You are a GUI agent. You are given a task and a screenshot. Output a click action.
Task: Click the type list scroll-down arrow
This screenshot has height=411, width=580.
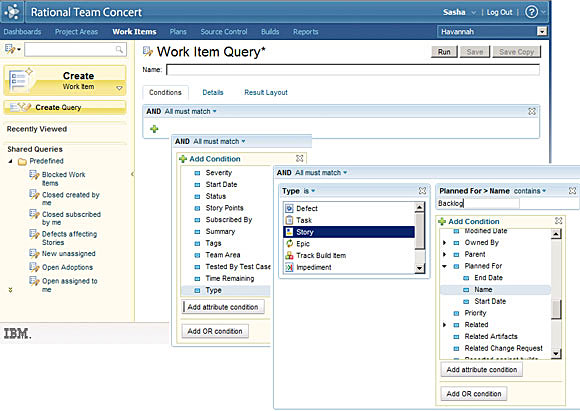(419, 268)
